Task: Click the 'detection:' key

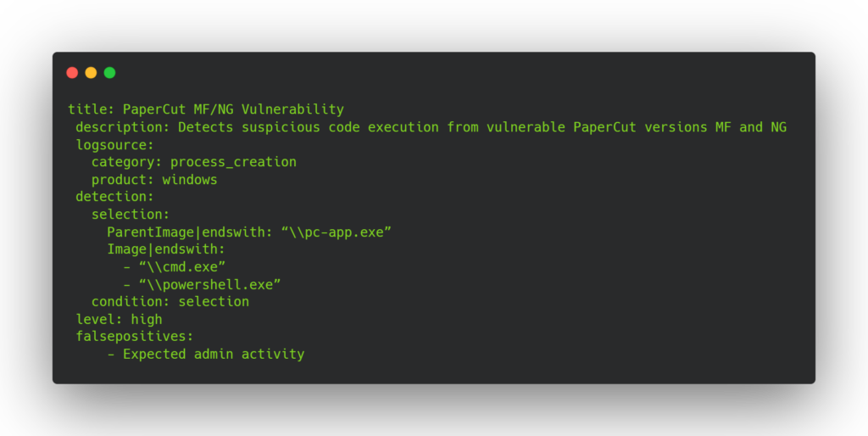Action: tap(114, 197)
